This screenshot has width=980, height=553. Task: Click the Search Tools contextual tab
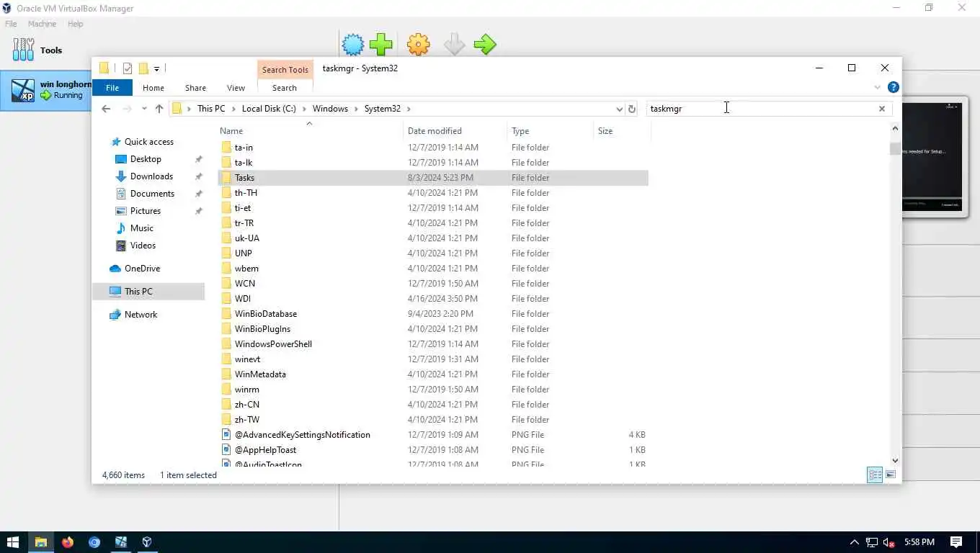285,70
